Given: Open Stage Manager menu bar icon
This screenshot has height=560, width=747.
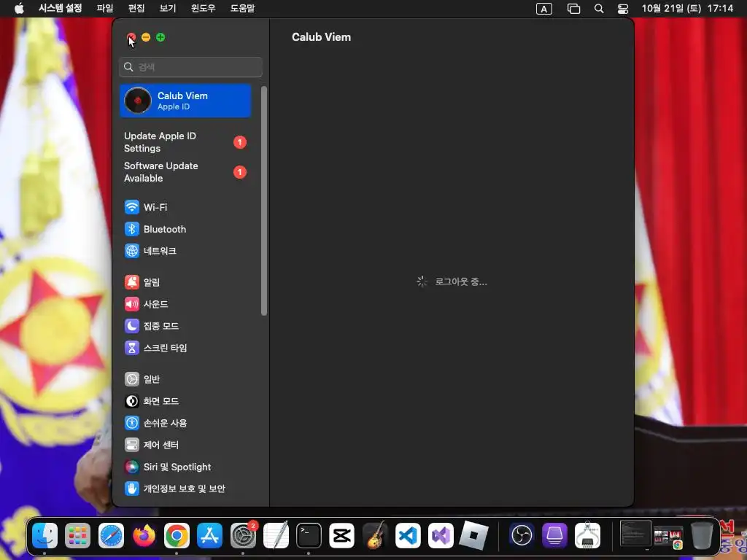Looking at the screenshot, I should tap(573, 9).
